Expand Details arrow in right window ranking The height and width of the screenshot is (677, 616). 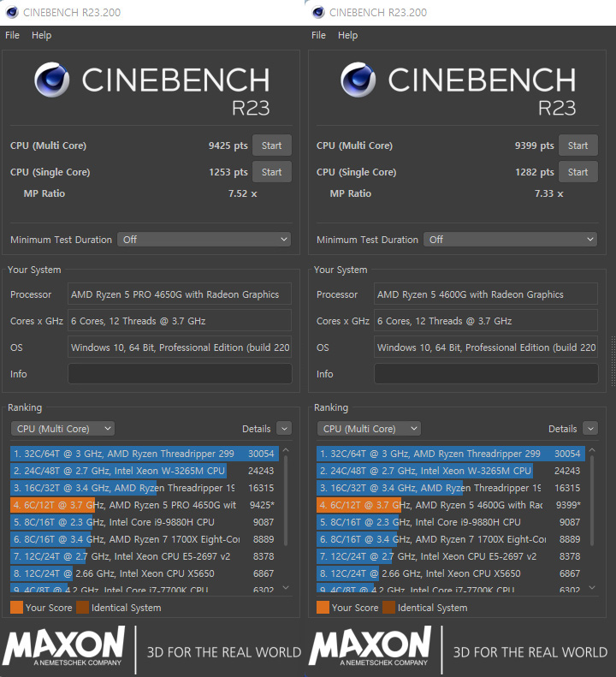pyautogui.click(x=590, y=429)
